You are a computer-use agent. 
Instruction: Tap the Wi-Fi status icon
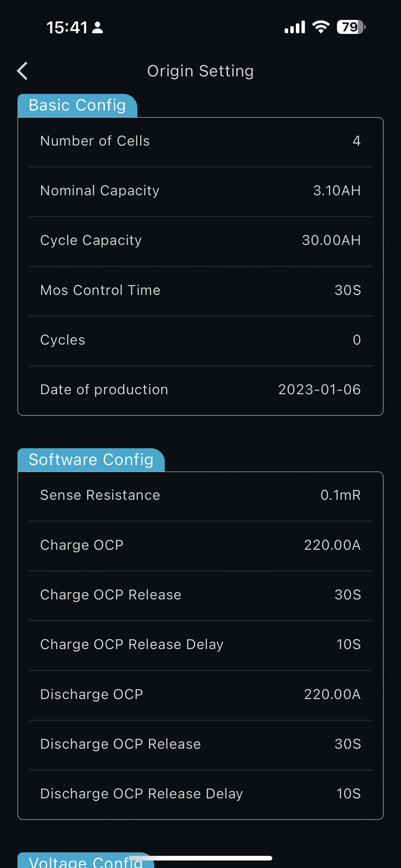(x=321, y=27)
